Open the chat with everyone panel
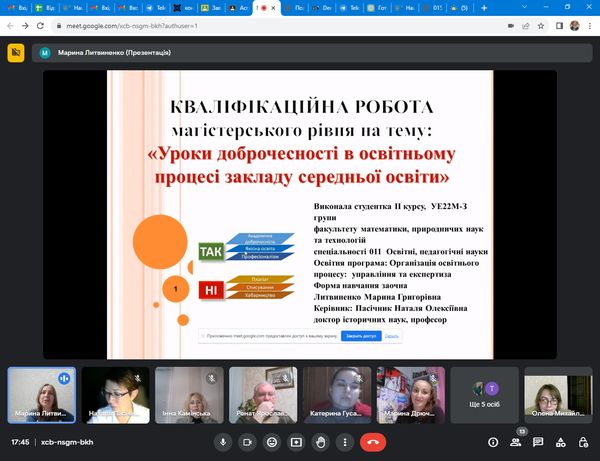Screen dimensions: 600x461 point(538,441)
